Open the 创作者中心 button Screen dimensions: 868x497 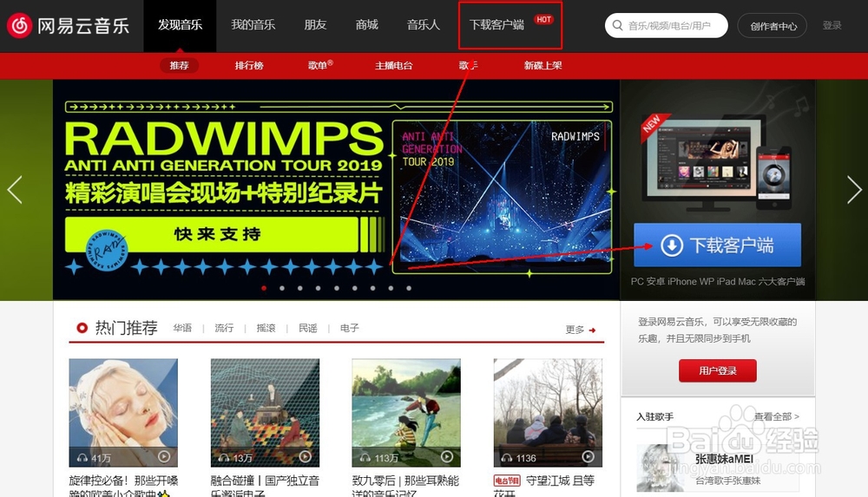773,26
